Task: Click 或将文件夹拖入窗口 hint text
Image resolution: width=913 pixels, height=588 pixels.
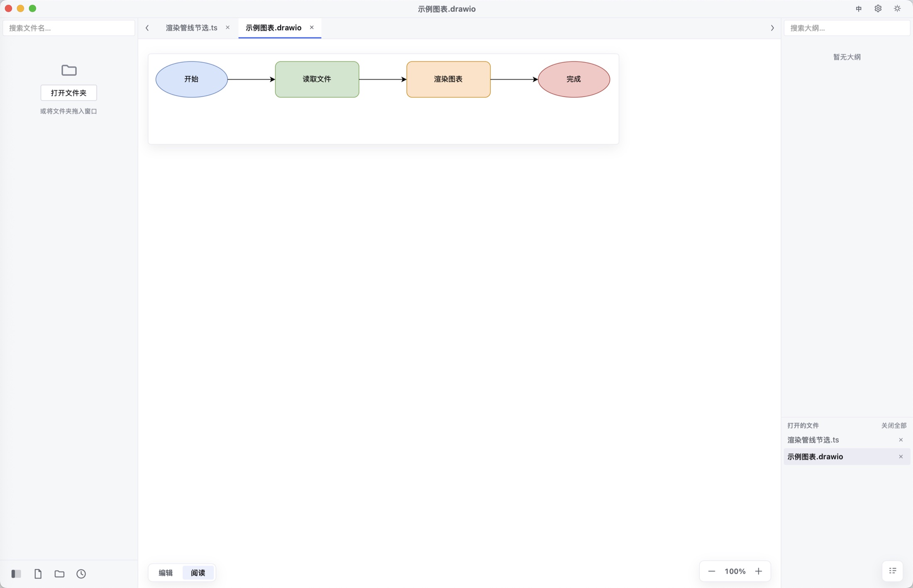Action: 69,111
